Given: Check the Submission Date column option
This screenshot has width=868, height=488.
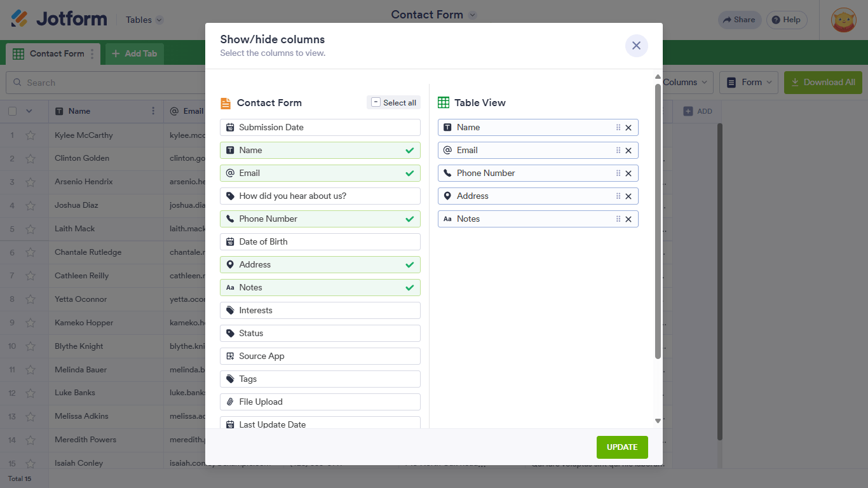Looking at the screenshot, I should click(x=320, y=128).
